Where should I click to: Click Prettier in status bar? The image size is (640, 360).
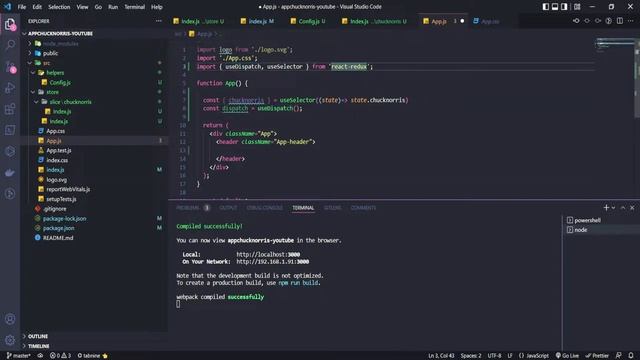coord(597,356)
